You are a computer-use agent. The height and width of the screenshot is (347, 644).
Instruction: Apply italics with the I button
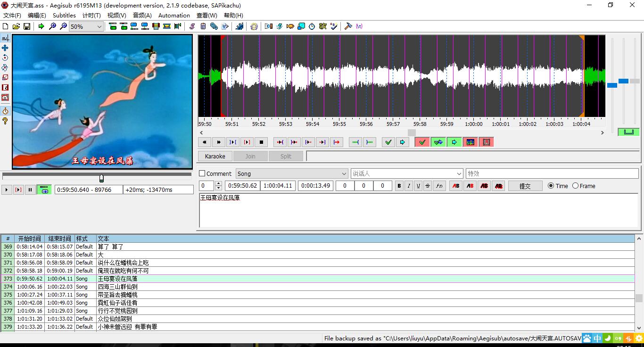click(409, 186)
